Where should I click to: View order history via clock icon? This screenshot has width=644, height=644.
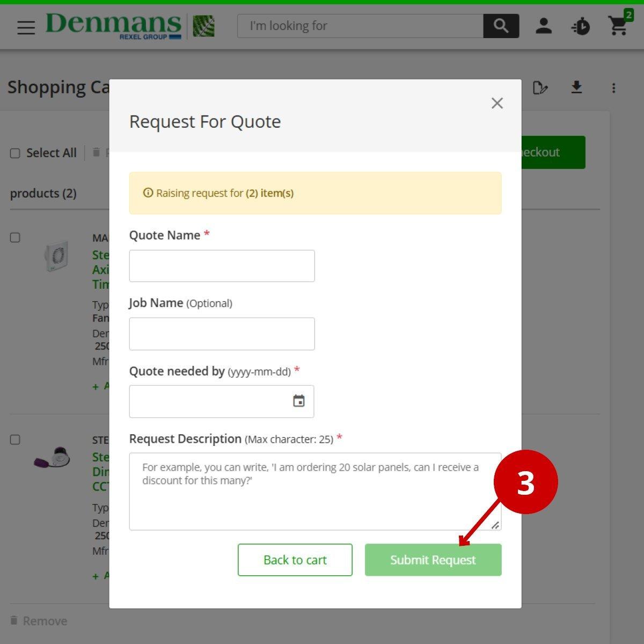(581, 26)
